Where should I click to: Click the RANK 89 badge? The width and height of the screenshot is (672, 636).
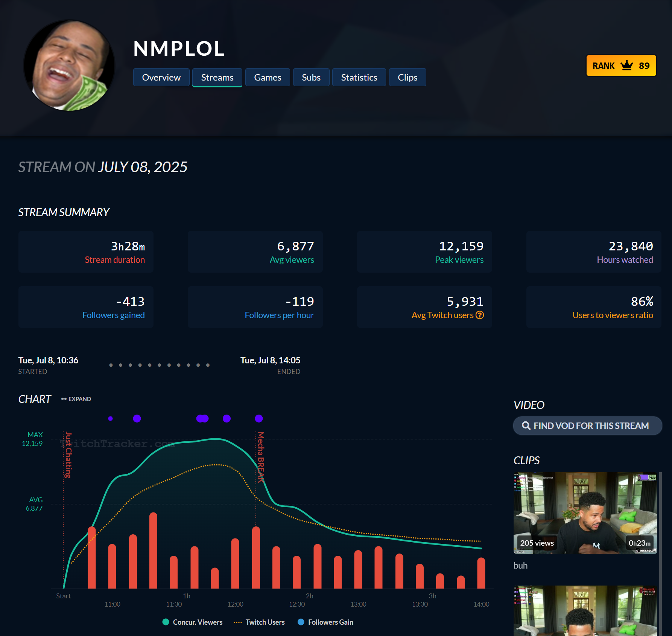tap(621, 66)
